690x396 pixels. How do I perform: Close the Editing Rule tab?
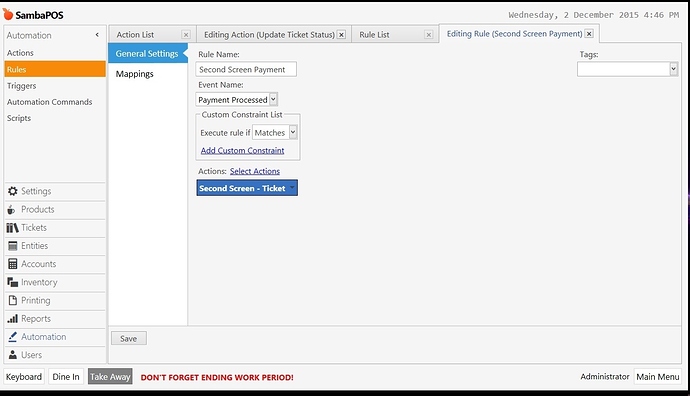pyautogui.click(x=589, y=33)
